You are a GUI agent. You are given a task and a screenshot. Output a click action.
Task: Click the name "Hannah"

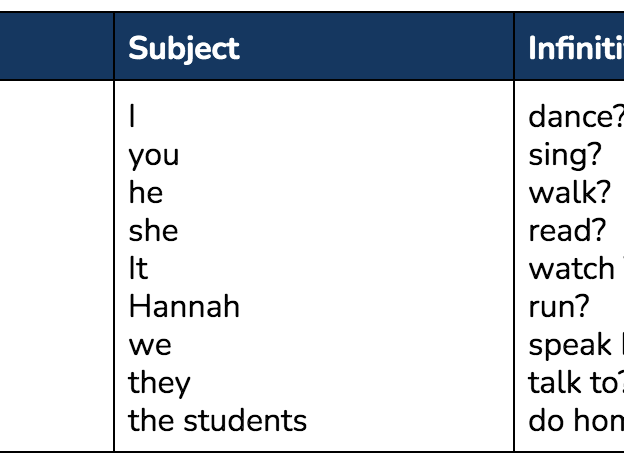(184, 306)
